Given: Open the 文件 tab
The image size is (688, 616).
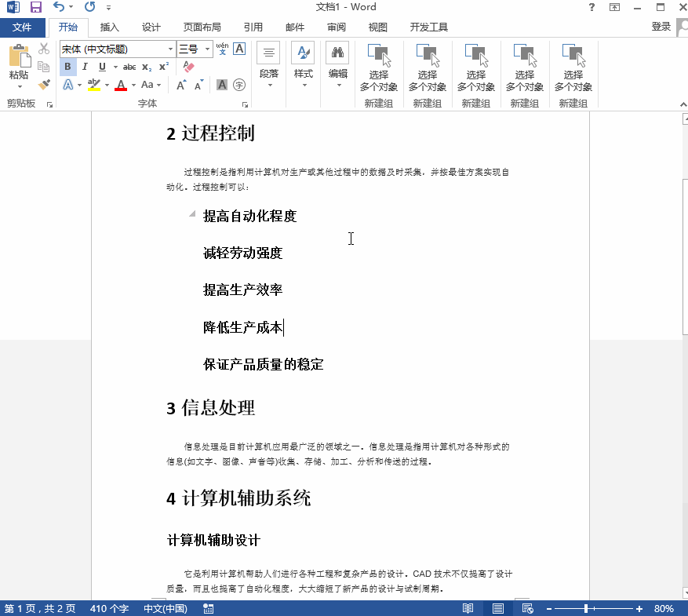Looking at the screenshot, I should pyautogui.click(x=22, y=27).
